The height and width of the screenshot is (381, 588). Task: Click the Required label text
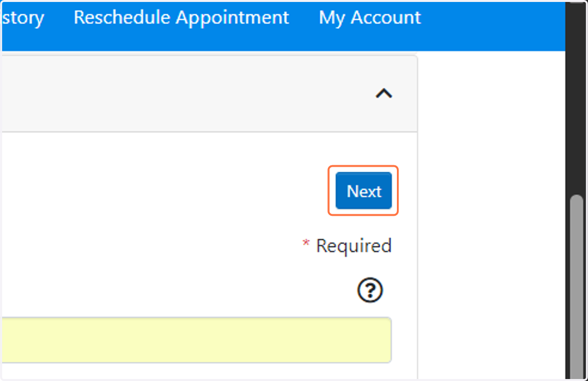pos(354,245)
